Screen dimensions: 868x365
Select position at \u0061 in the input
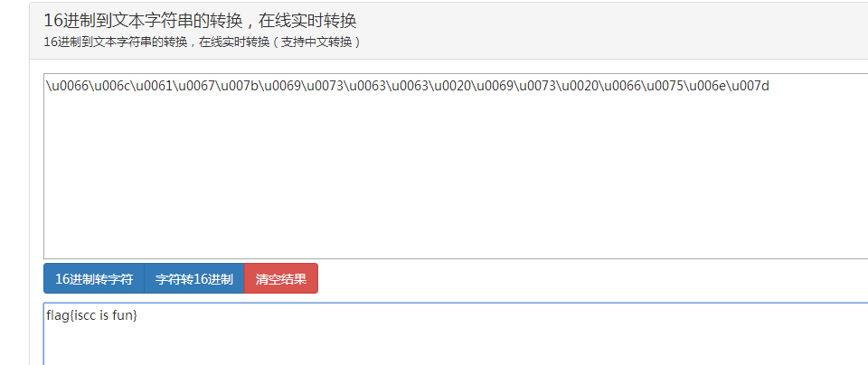click(x=153, y=86)
